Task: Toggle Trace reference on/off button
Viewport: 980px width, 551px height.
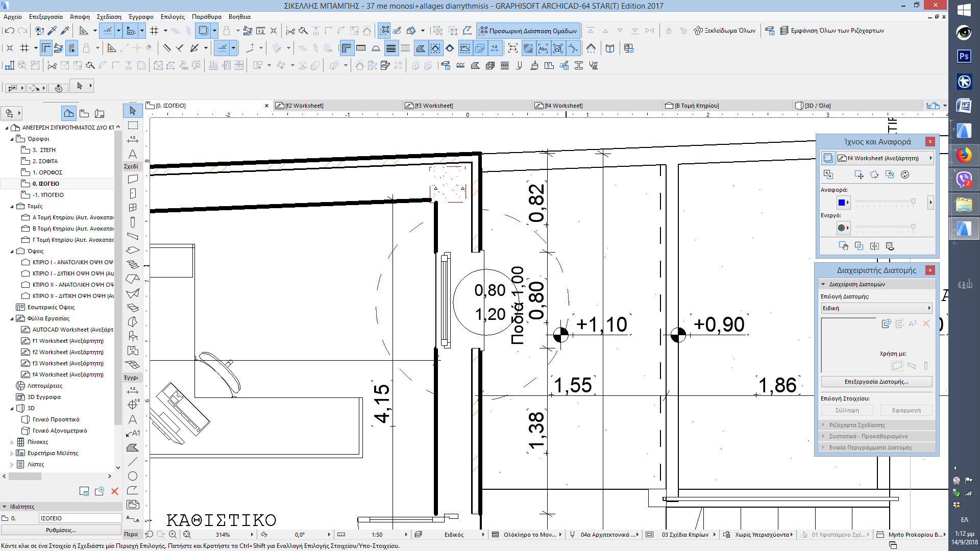Action: tap(828, 158)
